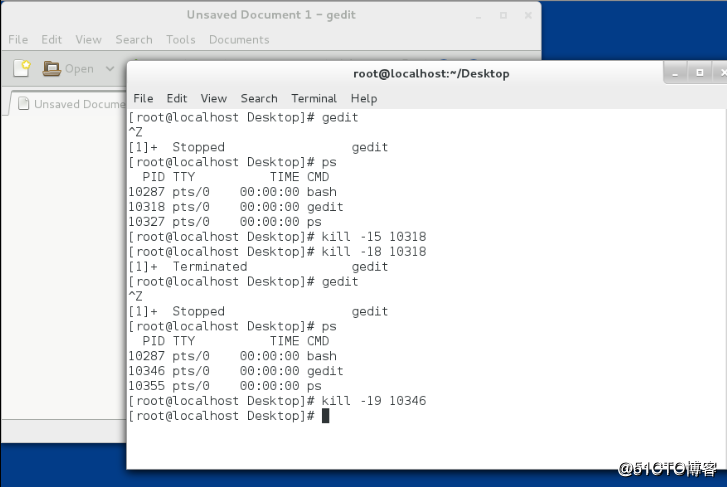Click the process row '10355 pts/0' ps
The width and height of the screenshot is (727, 487).
(x=225, y=386)
